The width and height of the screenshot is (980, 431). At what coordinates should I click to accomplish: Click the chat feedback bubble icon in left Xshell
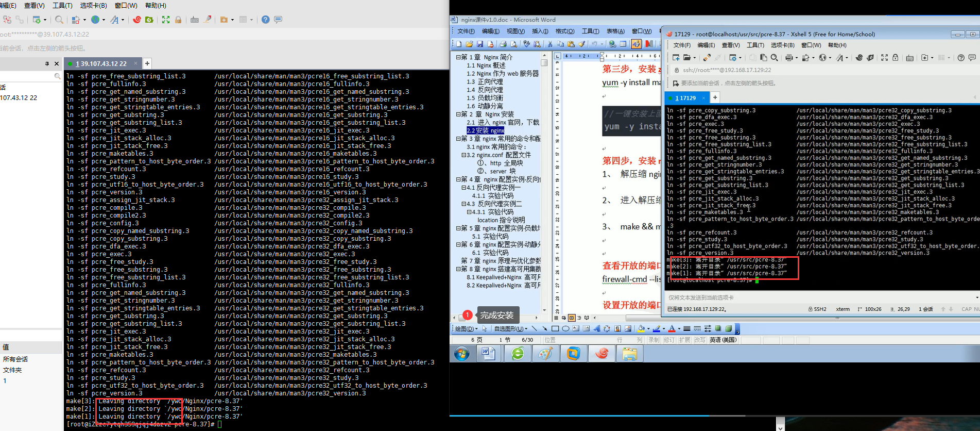[x=278, y=20]
